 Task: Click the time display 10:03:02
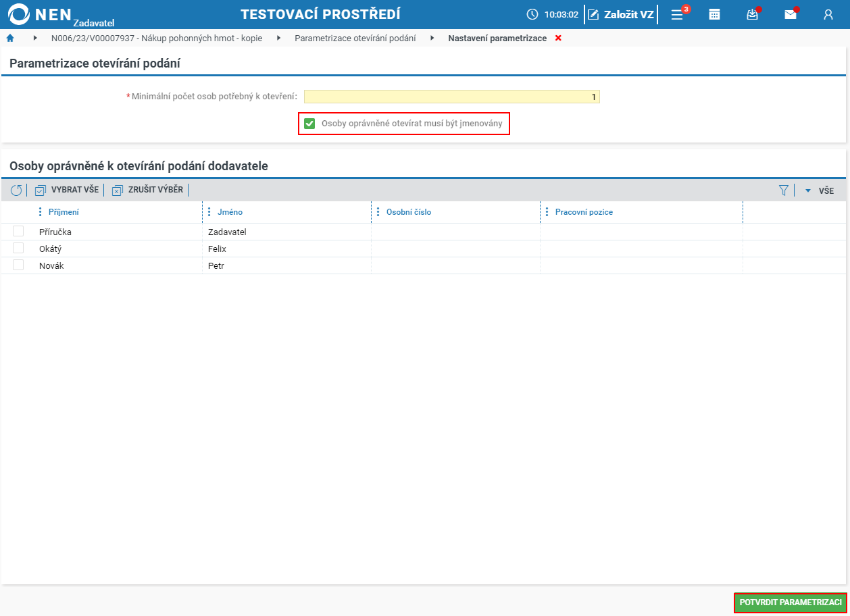coord(561,14)
